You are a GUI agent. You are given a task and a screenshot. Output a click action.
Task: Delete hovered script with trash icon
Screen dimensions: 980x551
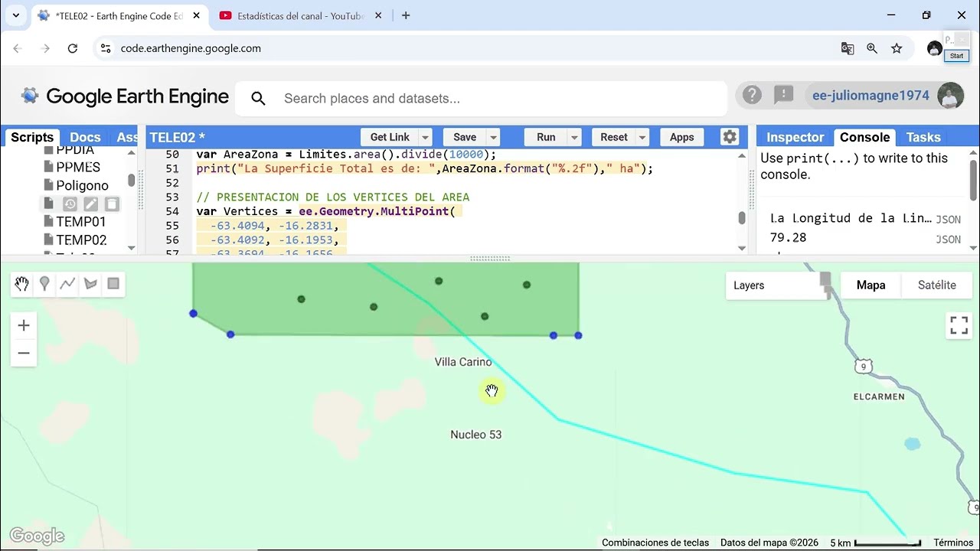point(112,204)
